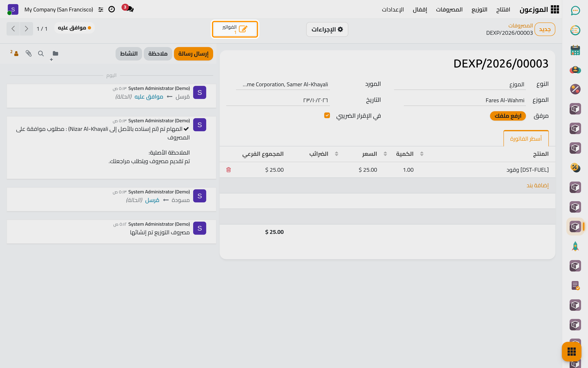Open the التوزيع menu

click(479, 10)
